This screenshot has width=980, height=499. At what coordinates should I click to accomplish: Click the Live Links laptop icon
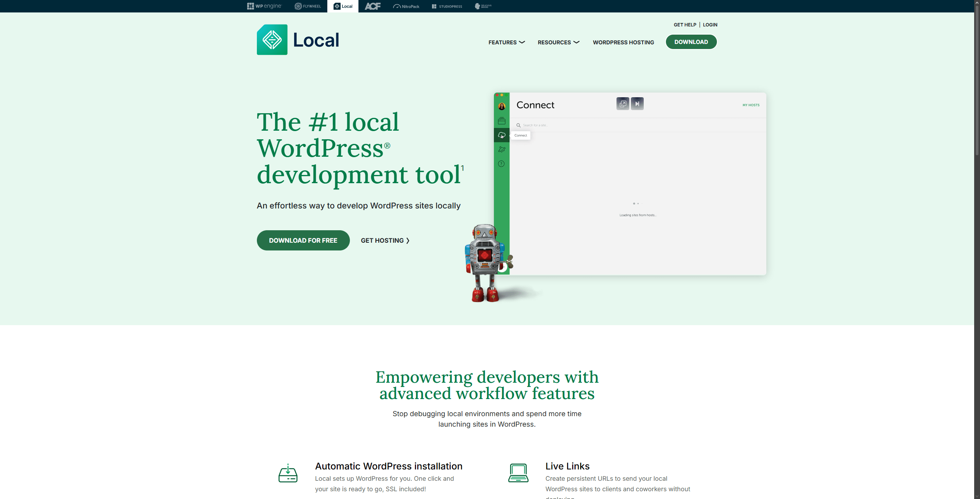518,473
